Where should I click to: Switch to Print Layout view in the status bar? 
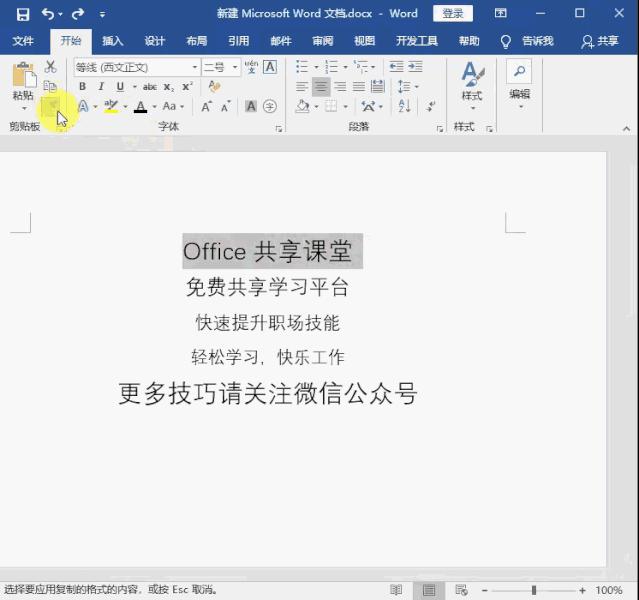[x=429, y=590]
